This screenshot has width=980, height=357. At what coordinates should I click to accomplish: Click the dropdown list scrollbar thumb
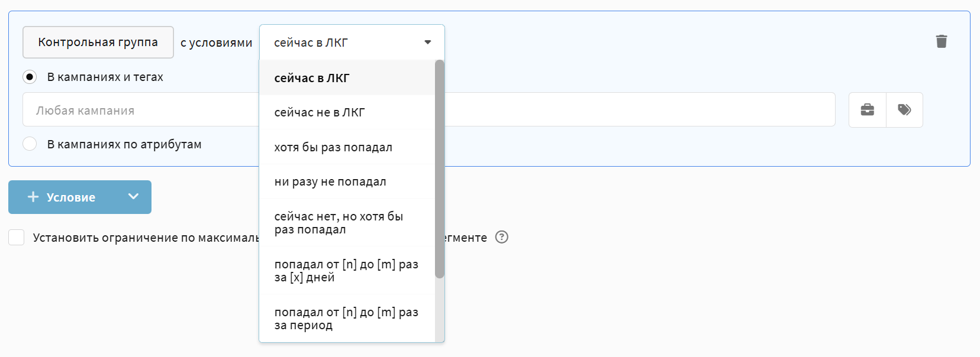click(439, 168)
